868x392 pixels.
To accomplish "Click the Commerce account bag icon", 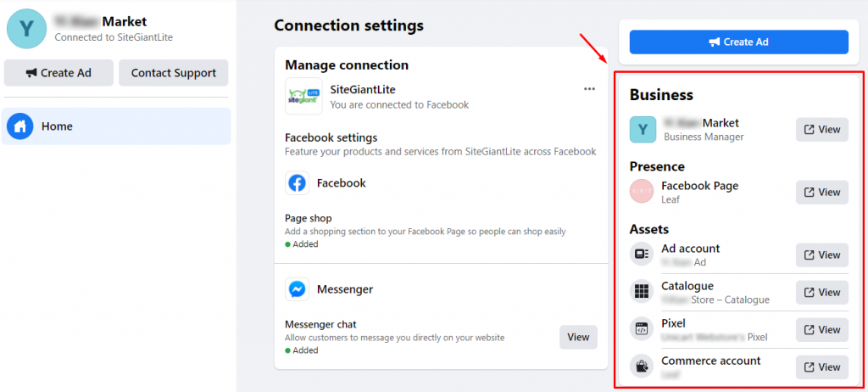I will point(642,367).
